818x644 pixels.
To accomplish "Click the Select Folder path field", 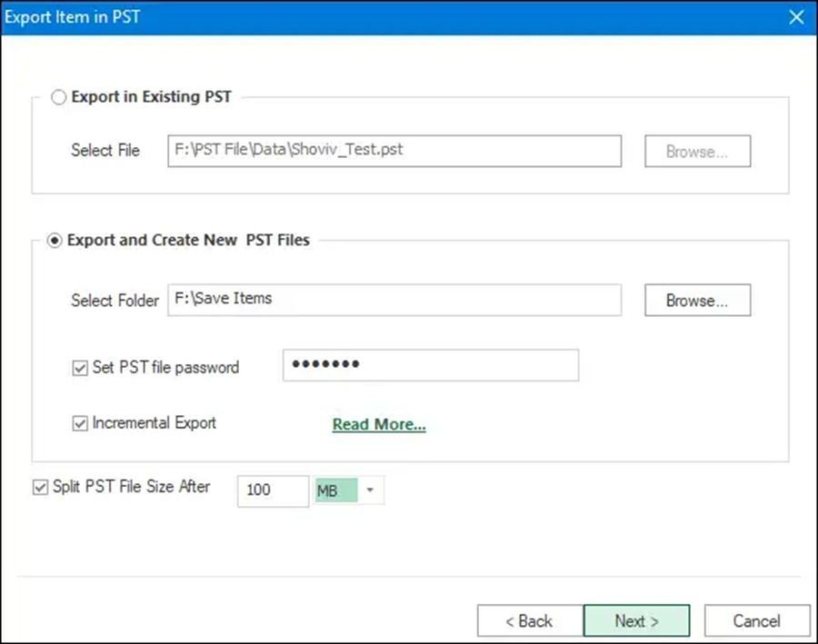I will 394,300.
